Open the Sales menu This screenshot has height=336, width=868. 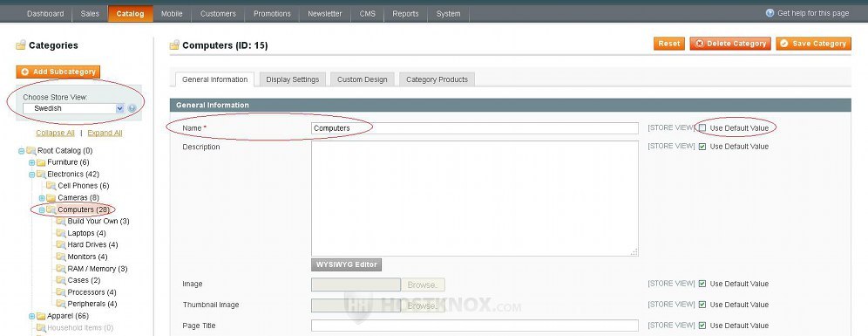(x=90, y=14)
